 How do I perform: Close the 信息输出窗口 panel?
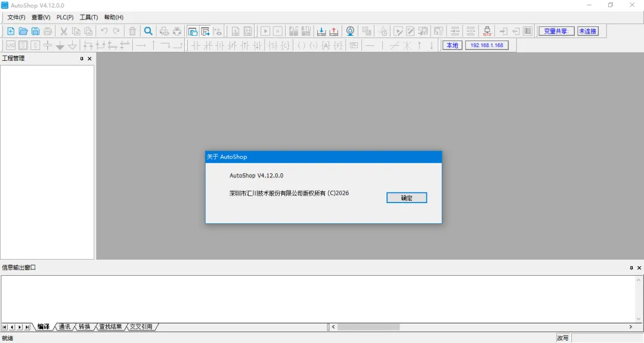[639, 268]
